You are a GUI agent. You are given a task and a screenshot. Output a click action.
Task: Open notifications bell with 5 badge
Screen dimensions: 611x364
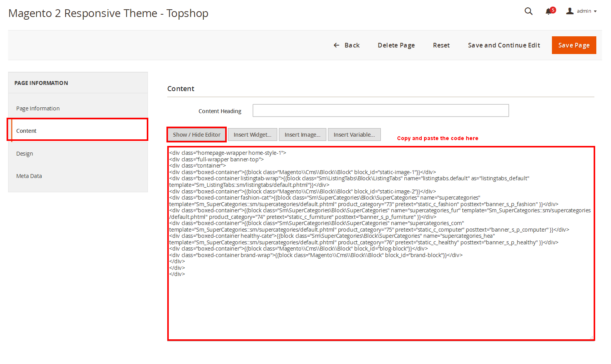click(x=550, y=11)
